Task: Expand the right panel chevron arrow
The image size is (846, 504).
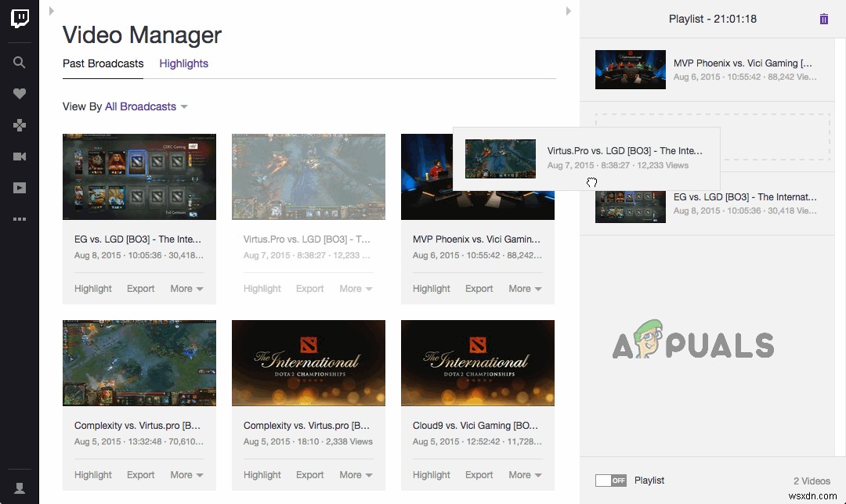Action: point(569,12)
